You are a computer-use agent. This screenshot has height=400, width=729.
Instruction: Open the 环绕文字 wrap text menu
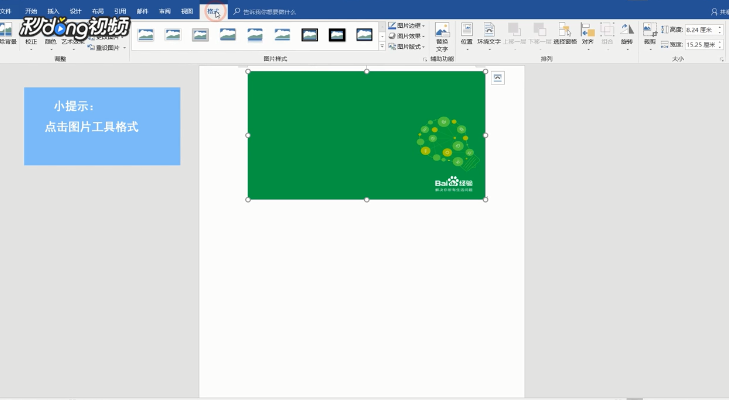[x=489, y=34]
